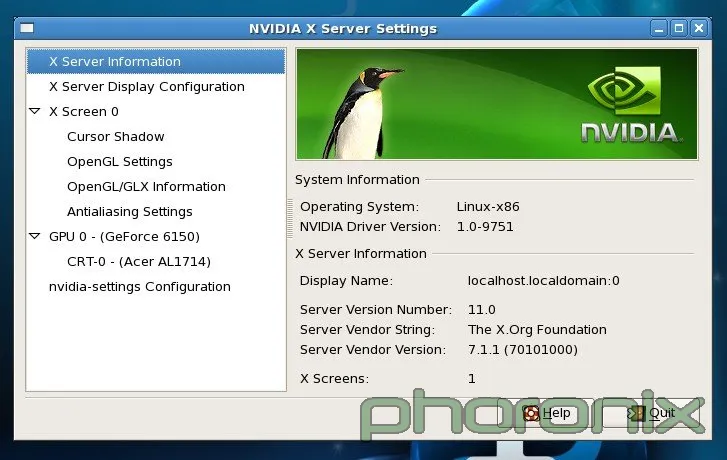The image size is (727, 460).
Task: Click the NVIDIA eye logo in banner
Action: (624, 90)
